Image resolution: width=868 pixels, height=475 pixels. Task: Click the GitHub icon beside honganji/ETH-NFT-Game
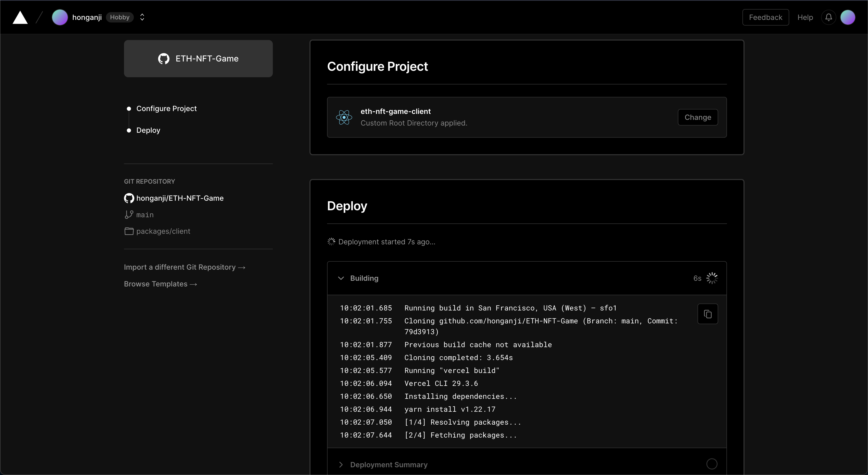[x=129, y=198]
